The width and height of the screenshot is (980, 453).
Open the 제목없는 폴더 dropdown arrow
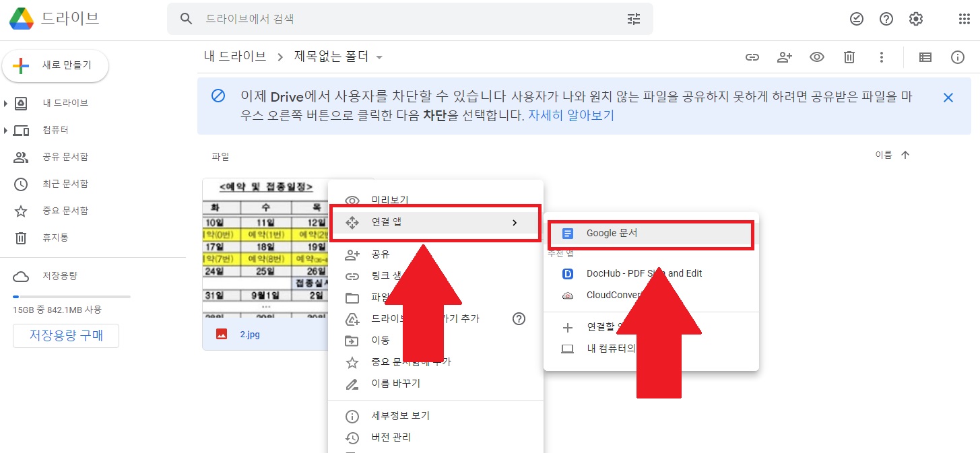point(379,57)
